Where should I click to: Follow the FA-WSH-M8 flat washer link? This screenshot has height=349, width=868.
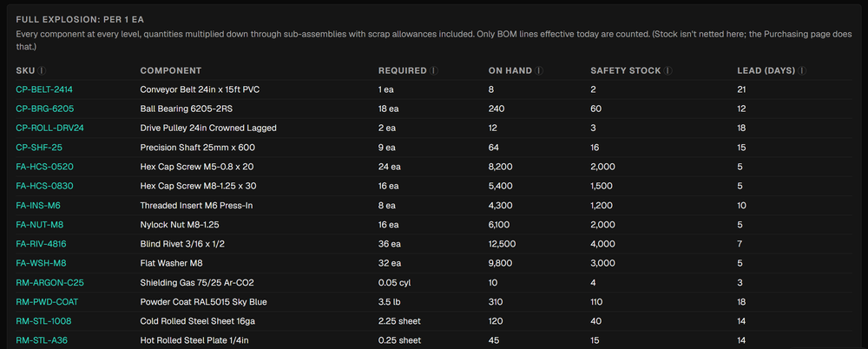pyautogui.click(x=41, y=263)
